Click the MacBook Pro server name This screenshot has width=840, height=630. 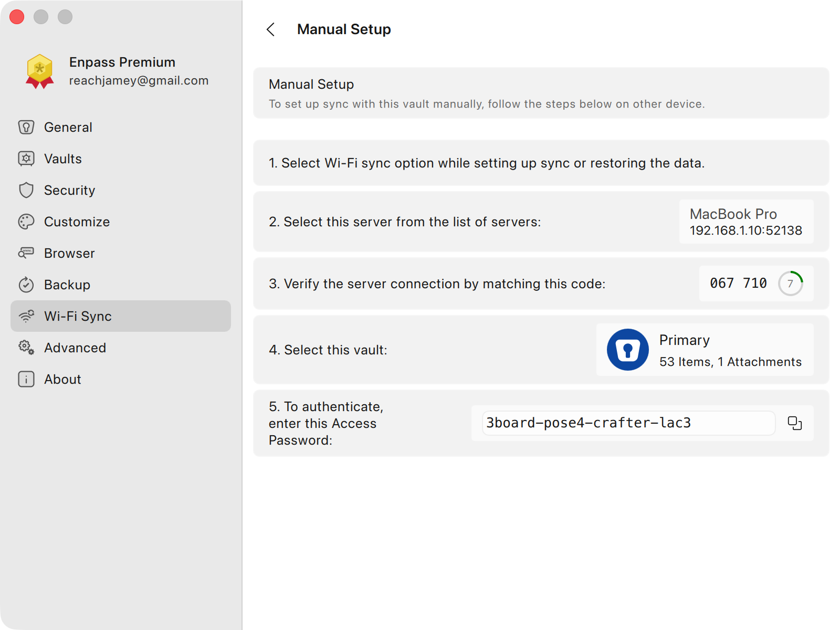click(733, 214)
